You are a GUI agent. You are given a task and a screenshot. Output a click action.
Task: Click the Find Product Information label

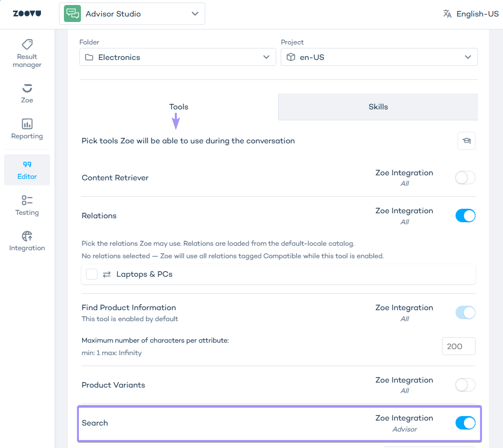point(129,308)
